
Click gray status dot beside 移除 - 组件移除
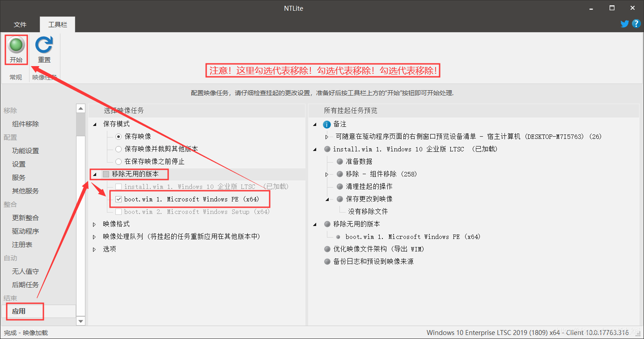click(x=340, y=174)
